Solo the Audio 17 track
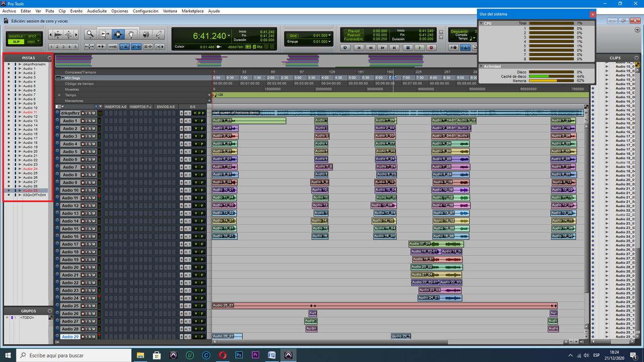644x362 pixels. [x=90, y=244]
